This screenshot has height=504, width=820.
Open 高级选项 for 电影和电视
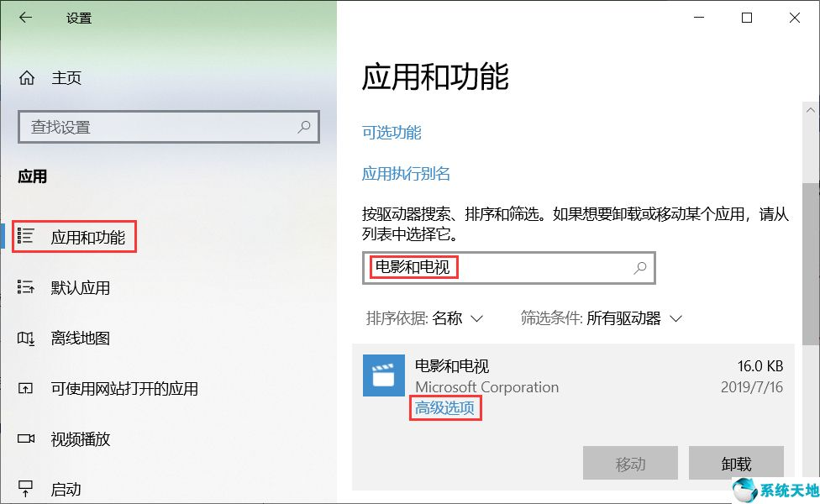tap(444, 407)
